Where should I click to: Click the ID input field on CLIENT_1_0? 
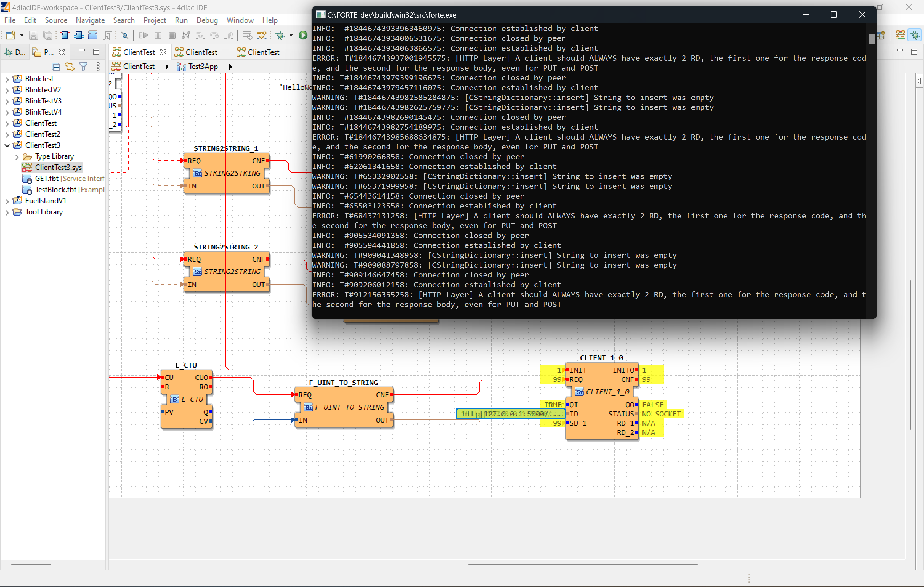click(511, 414)
